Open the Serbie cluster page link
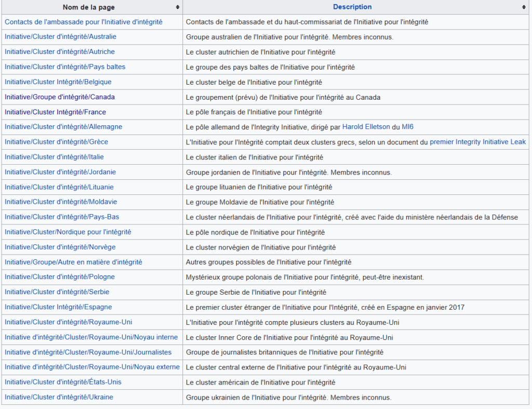The width and height of the screenshot is (532, 409). click(x=57, y=292)
